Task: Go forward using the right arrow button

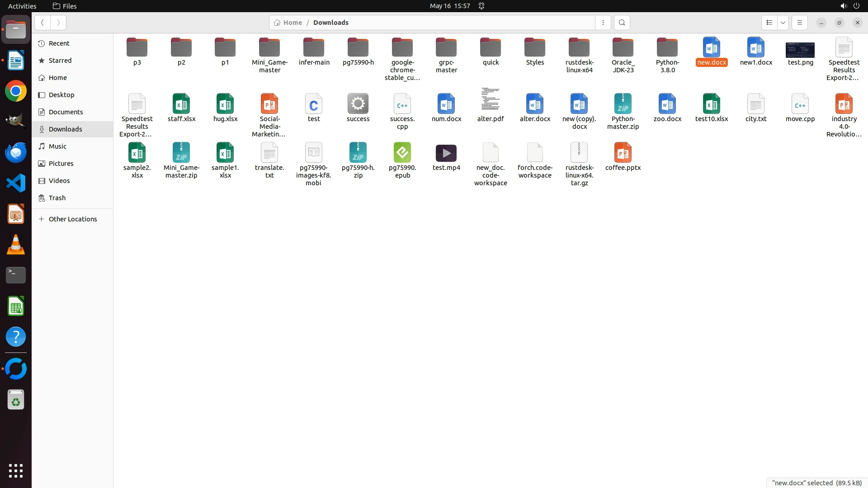Action: tap(58, 23)
